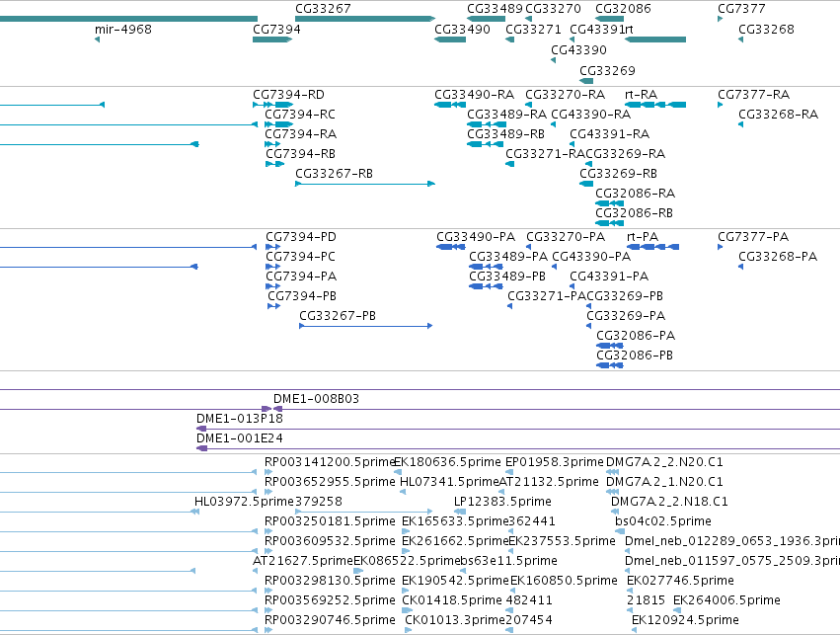This screenshot has width=840, height=635.
Task: Select the CG32086-RB transcript label
Action: pyautogui.click(x=634, y=213)
